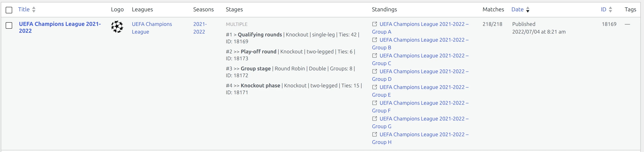The image size is (644, 152).
Task: Open external link icon for Group A standing
Action: point(375,24)
